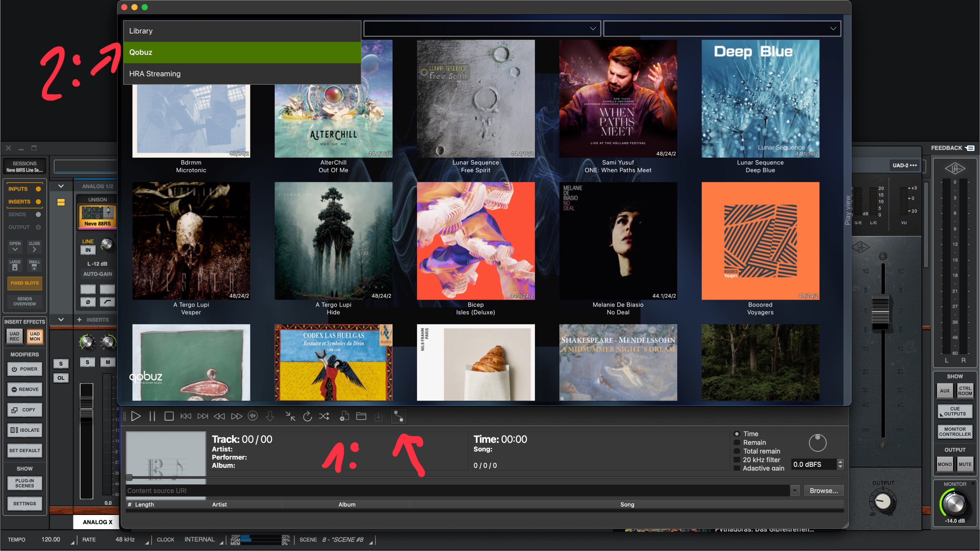Sort playlist by Album column header

pos(347,504)
